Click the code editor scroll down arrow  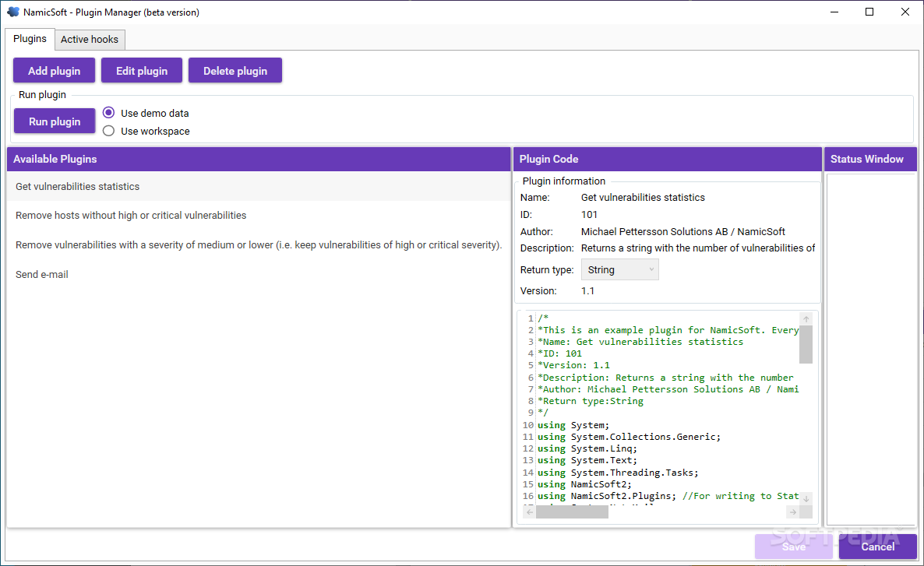point(806,498)
